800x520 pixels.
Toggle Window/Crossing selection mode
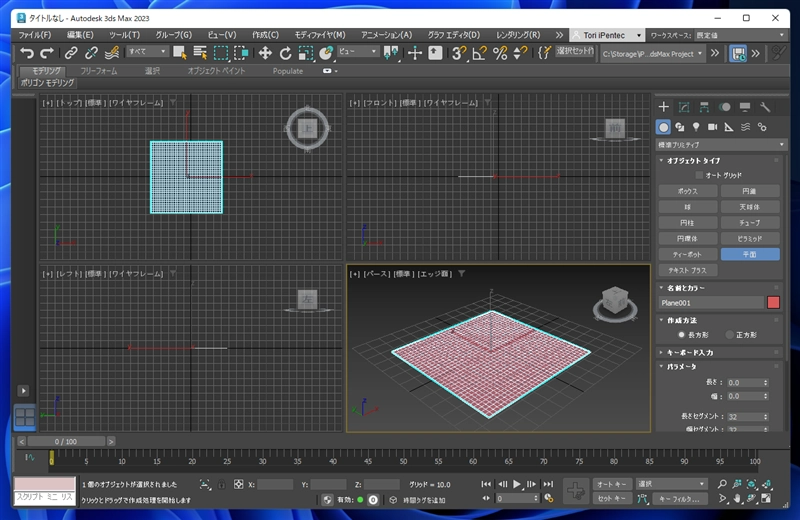(x=241, y=53)
